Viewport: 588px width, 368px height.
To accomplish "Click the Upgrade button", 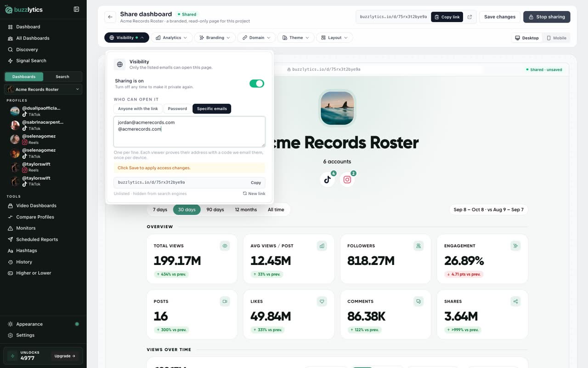I will [65, 356].
